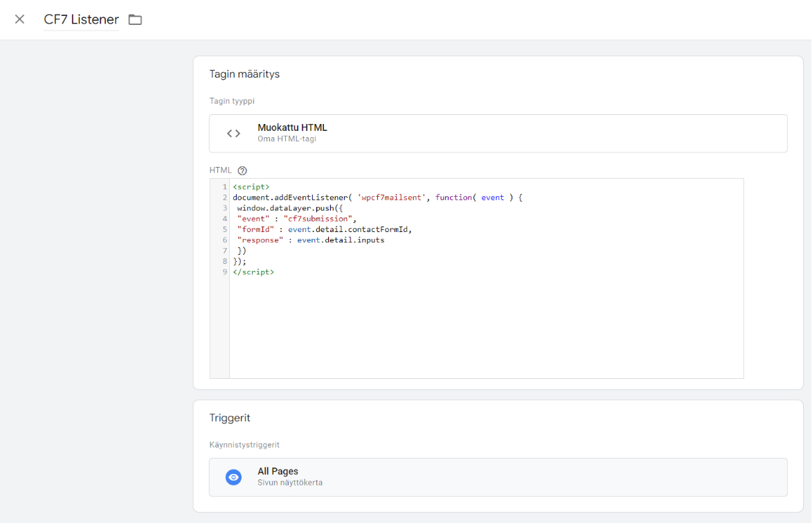Open the HTML help question mark icon
This screenshot has height=523, width=812.
point(242,170)
